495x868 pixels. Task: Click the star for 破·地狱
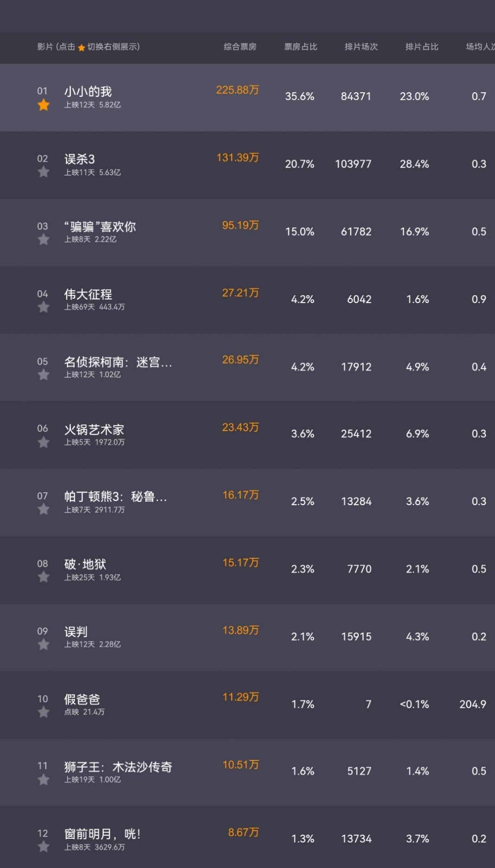pos(44,577)
